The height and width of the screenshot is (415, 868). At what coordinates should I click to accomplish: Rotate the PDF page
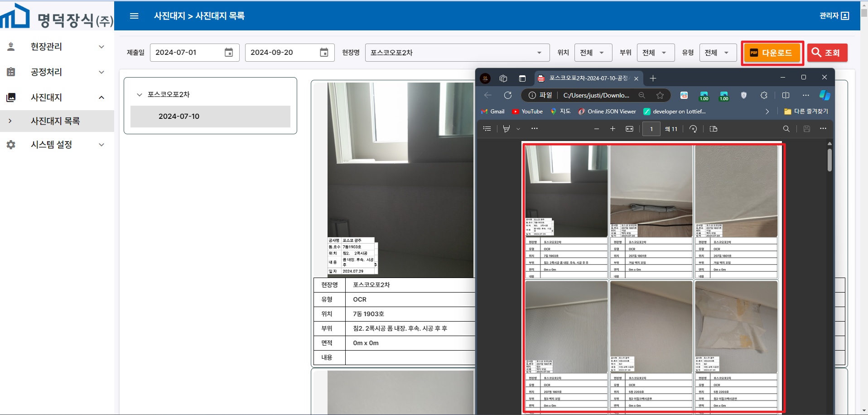tap(693, 129)
